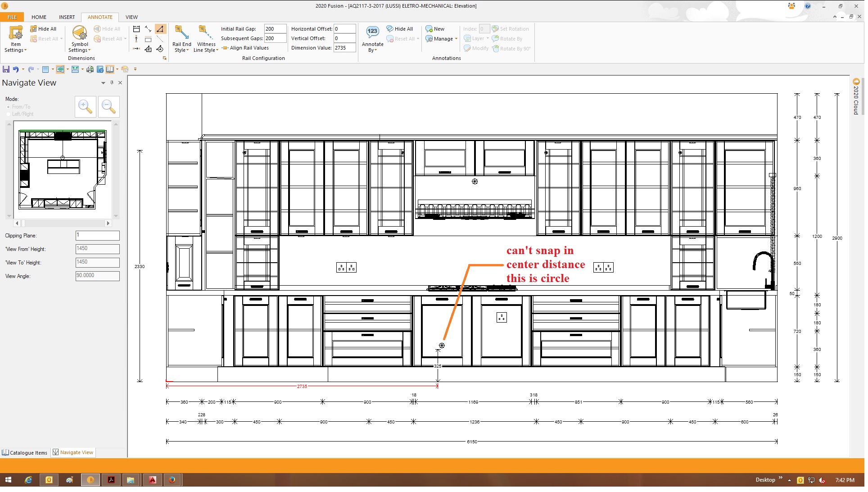The width and height of the screenshot is (868, 492).
Task: Click the New annotation button
Action: coord(435,29)
